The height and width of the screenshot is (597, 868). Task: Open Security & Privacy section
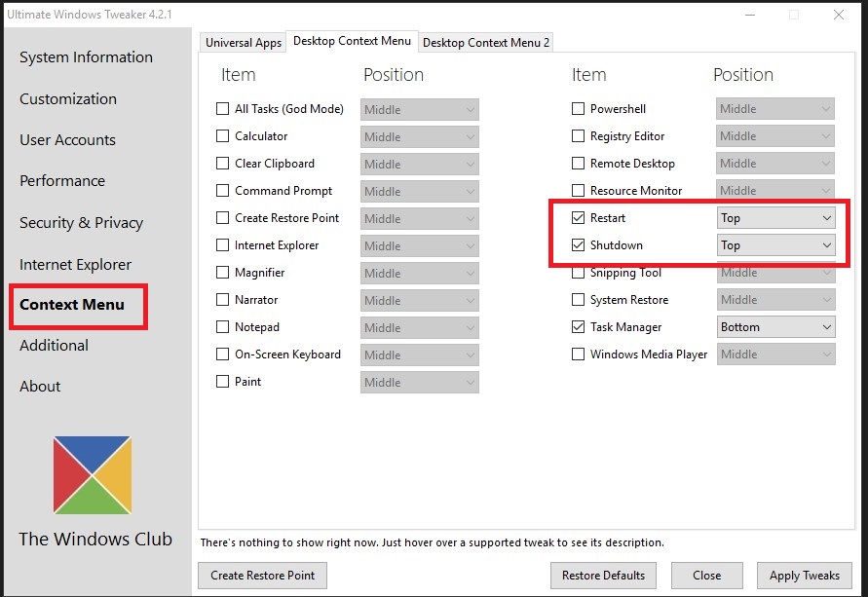[82, 222]
